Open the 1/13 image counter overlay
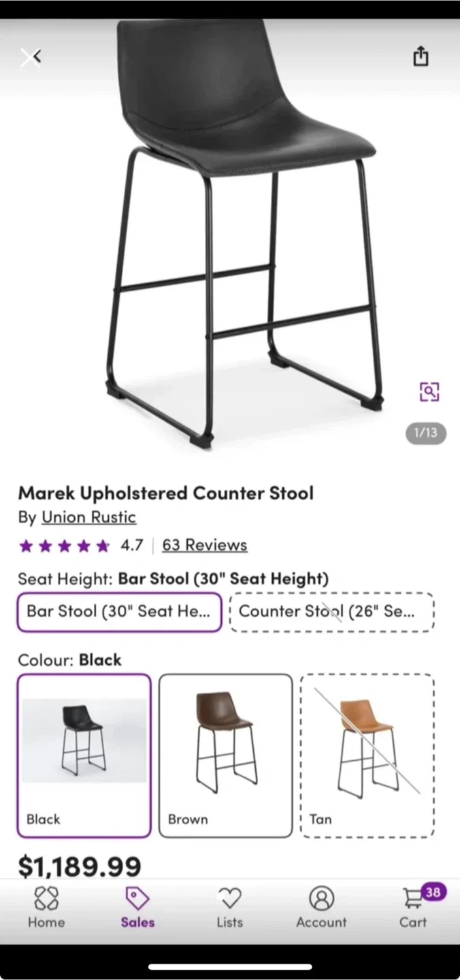Image resolution: width=460 pixels, height=980 pixels. pos(425,434)
